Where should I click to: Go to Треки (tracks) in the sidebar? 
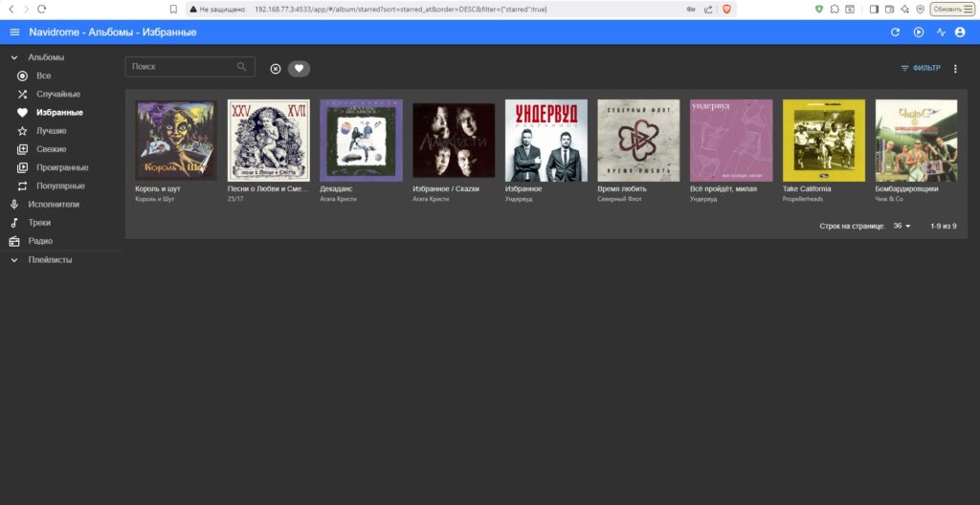tap(39, 223)
